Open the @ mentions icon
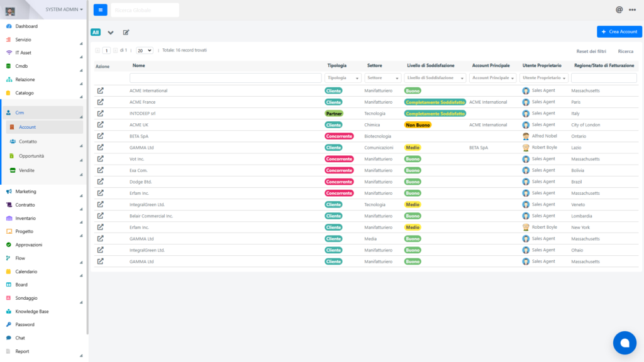 point(619,10)
